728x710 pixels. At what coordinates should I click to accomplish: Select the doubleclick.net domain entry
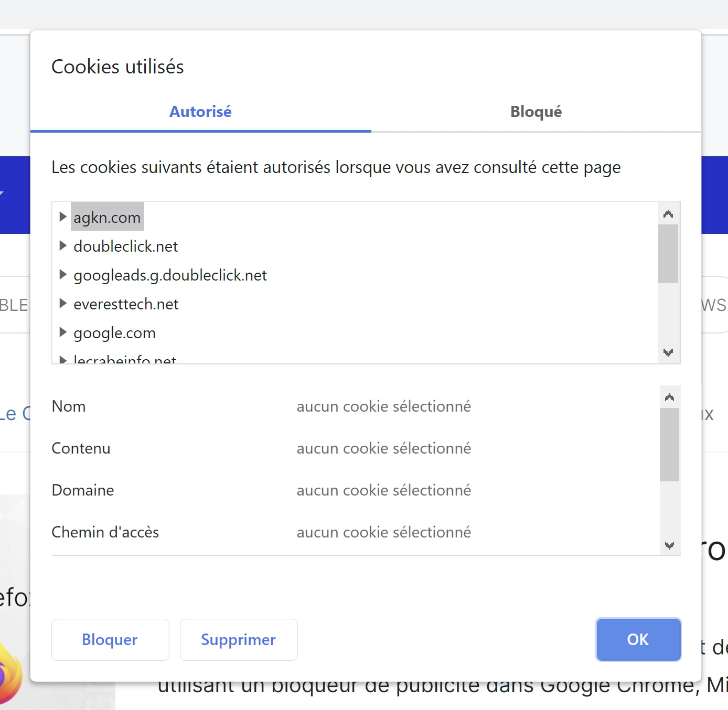point(126,246)
